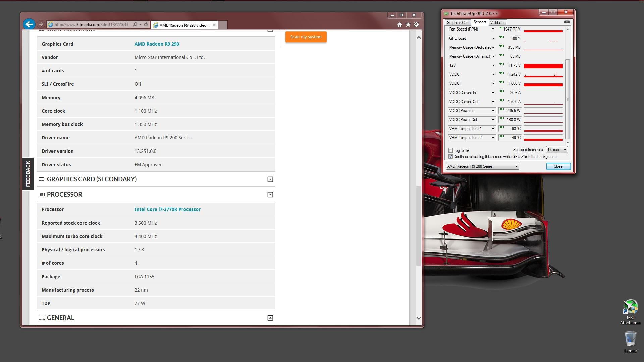Open MSI Afterburner desktop shortcut

coord(630,312)
